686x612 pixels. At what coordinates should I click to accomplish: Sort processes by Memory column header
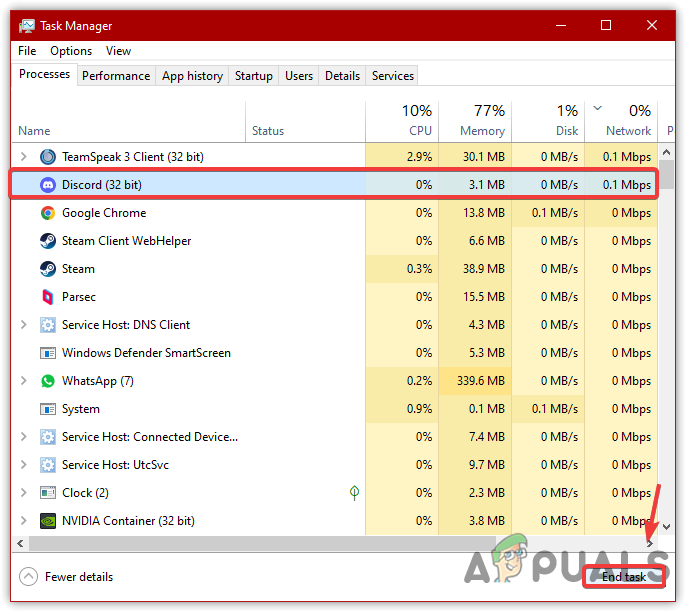pyautogui.click(x=475, y=122)
